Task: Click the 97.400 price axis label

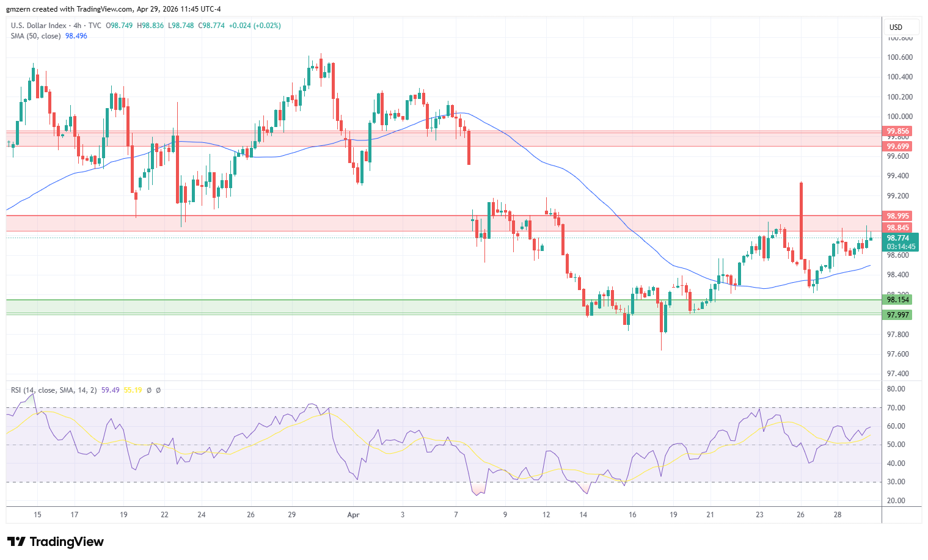Action: (898, 374)
